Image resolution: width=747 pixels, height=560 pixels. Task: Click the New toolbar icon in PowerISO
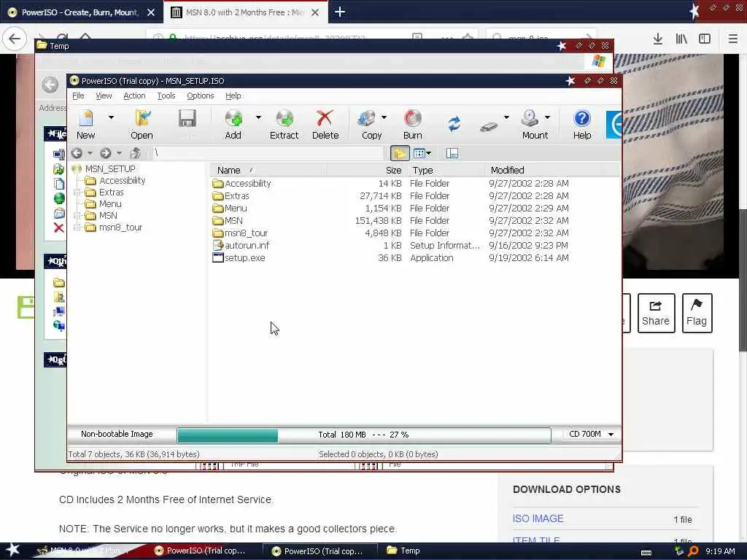point(86,125)
